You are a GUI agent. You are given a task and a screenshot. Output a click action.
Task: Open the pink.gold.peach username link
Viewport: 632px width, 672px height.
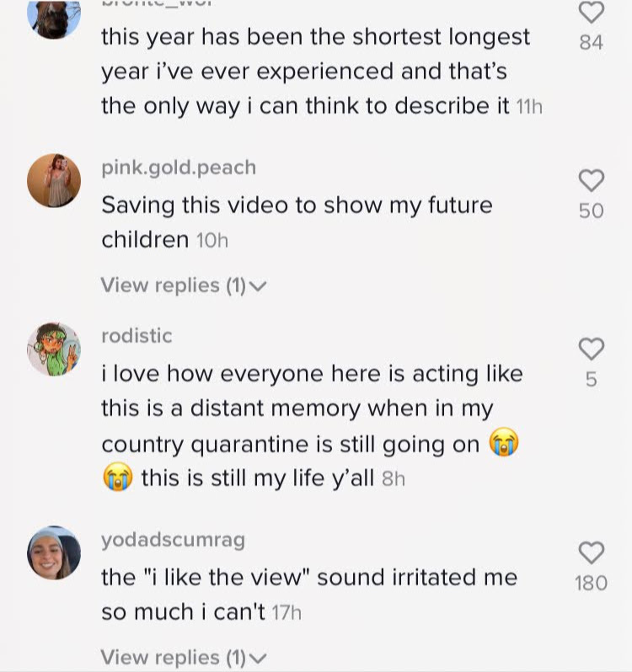pyautogui.click(x=178, y=168)
